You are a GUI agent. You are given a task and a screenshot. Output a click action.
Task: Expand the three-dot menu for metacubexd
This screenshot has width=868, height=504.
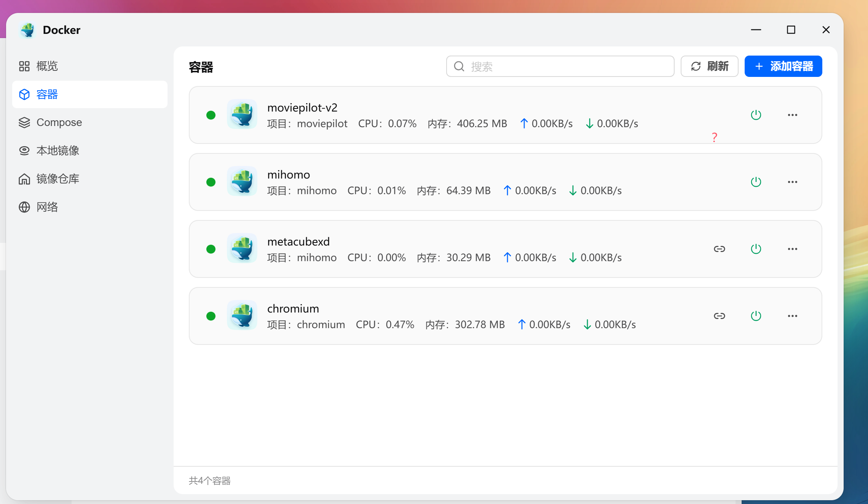click(x=792, y=249)
